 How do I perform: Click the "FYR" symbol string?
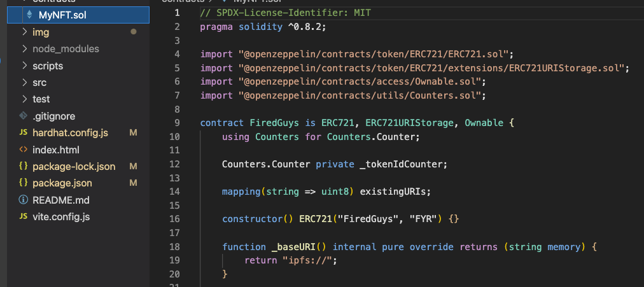pyautogui.click(x=423, y=220)
